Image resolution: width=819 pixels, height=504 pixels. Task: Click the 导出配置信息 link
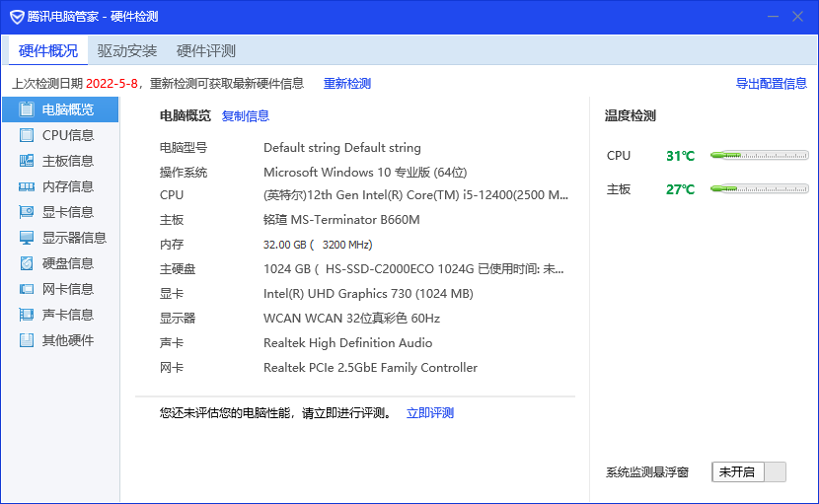[x=771, y=84]
